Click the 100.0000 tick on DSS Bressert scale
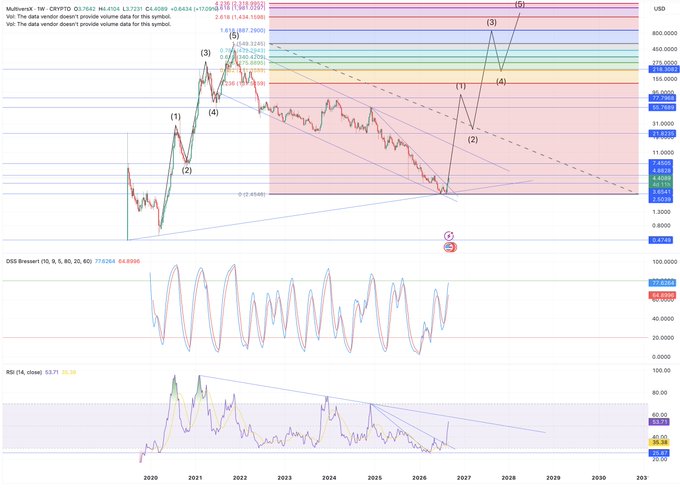Screen dimensions: 680x489 coord(664,262)
